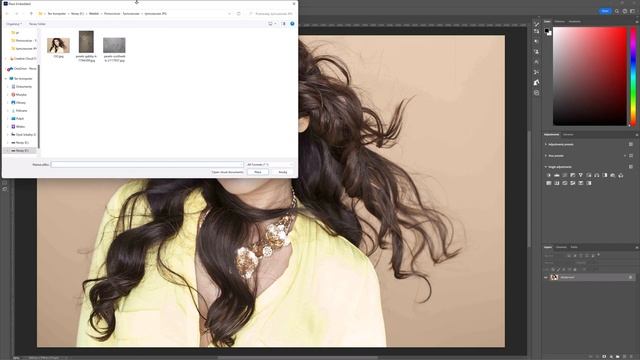Click the Anuluj cancel button
The width and height of the screenshot is (640, 360).
[x=283, y=172]
